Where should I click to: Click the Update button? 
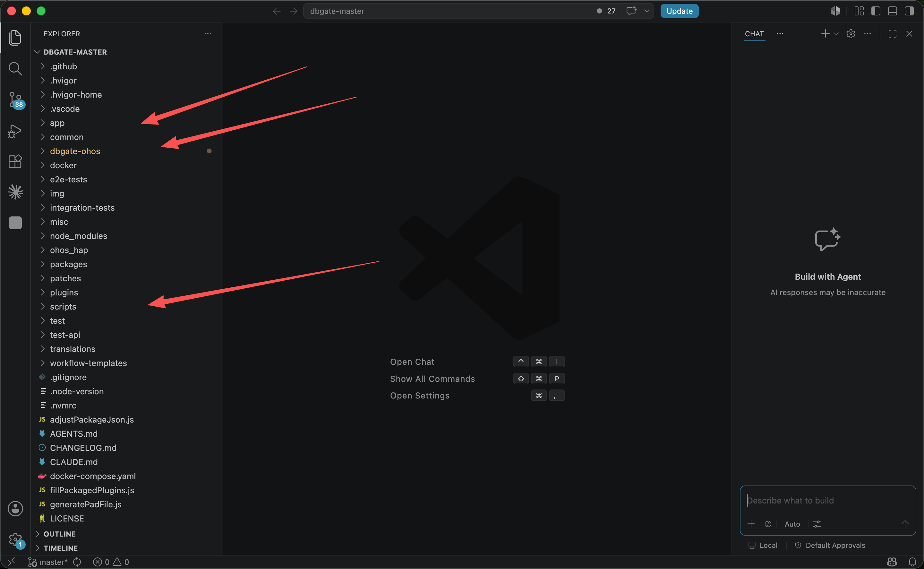(x=679, y=11)
